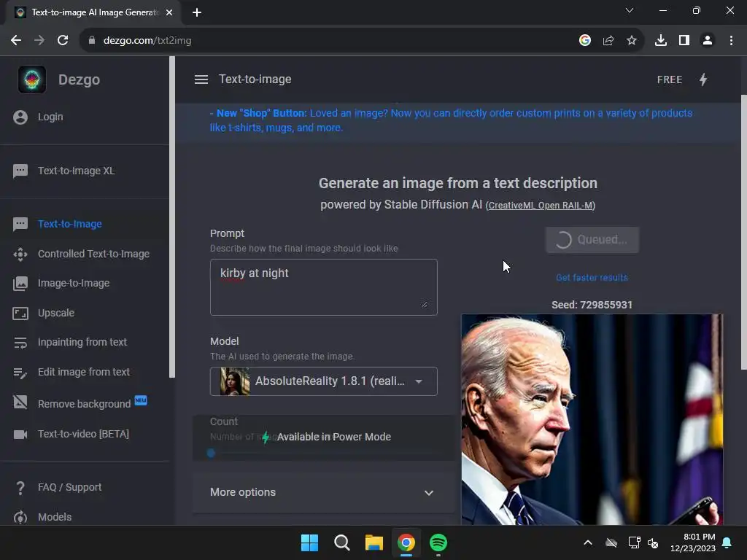This screenshot has height=560, width=747.
Task: Open the AbsoluteReality model dropdown
Action: (x=323, y=381)
